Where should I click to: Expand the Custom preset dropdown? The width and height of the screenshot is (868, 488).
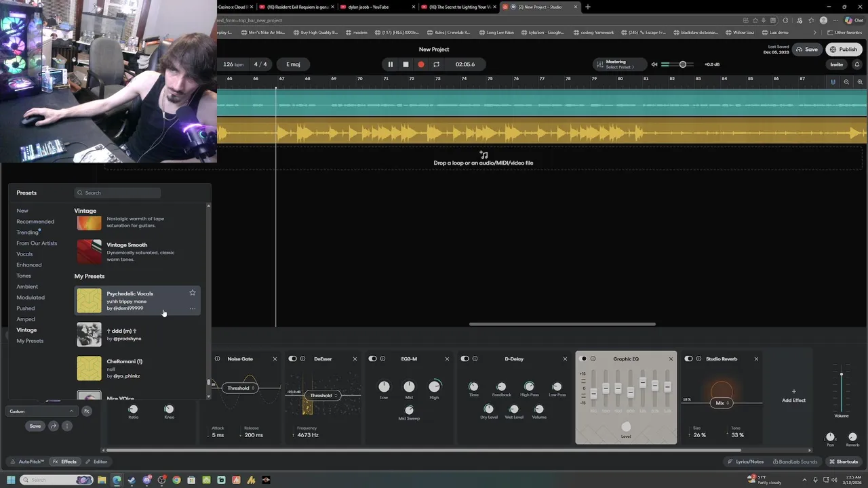41,411
